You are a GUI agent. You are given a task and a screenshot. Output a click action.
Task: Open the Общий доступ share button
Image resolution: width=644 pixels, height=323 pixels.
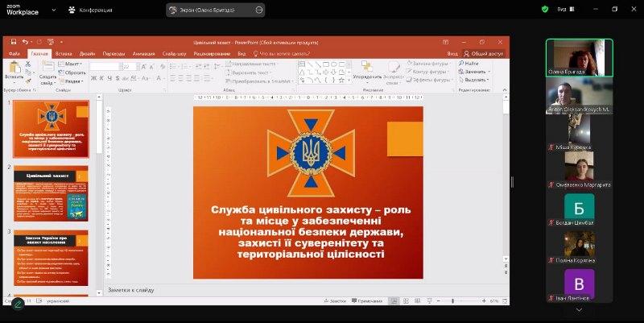(x=484, y=54)
